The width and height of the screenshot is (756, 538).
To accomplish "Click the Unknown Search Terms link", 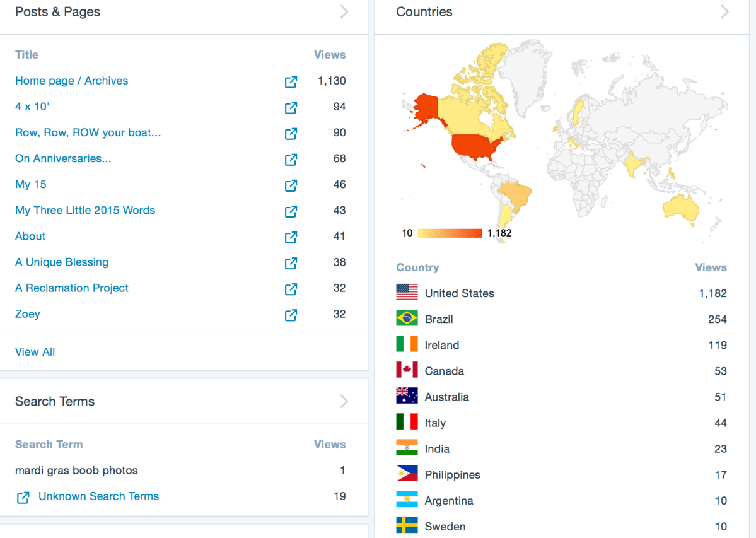I will coord(98,496).
